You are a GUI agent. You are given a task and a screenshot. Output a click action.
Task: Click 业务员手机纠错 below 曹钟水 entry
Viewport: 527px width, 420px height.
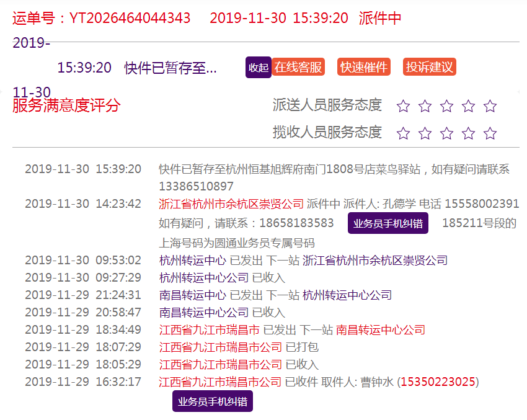213,401
